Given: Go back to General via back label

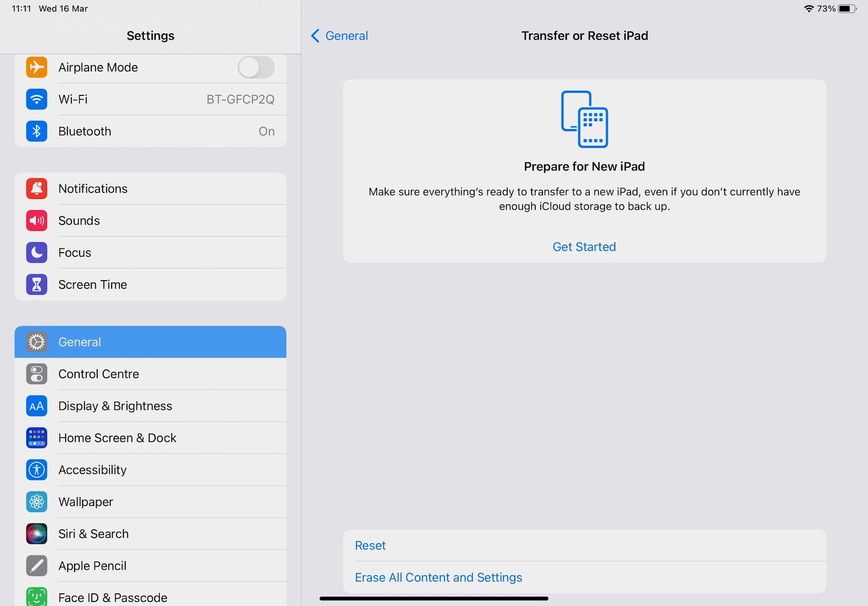Looking at the screenshot, I should point(347,36).
